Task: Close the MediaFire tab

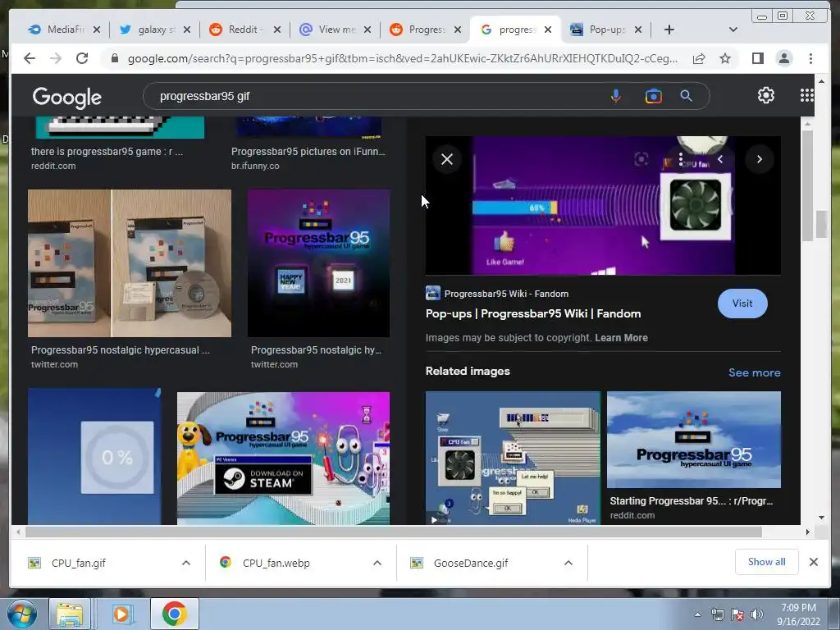Action: [97, 30]
